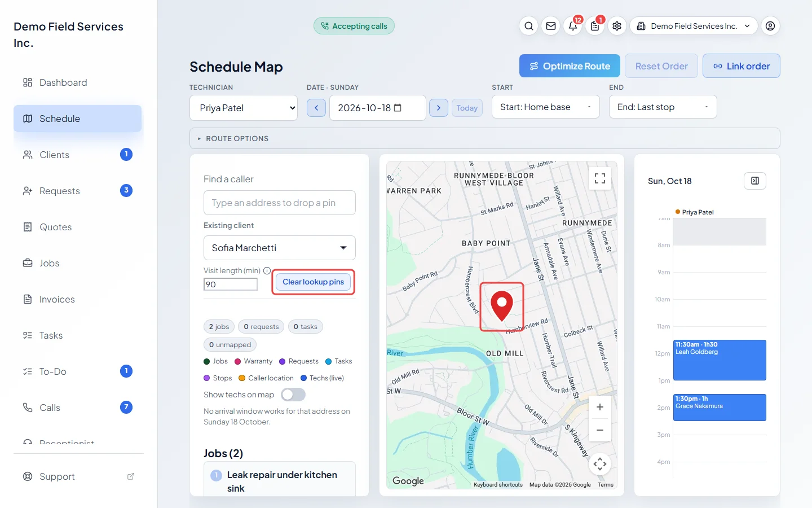Open the search icon in top bar
The width and height of the screenshot is (812, 508).
coord(529,26)
